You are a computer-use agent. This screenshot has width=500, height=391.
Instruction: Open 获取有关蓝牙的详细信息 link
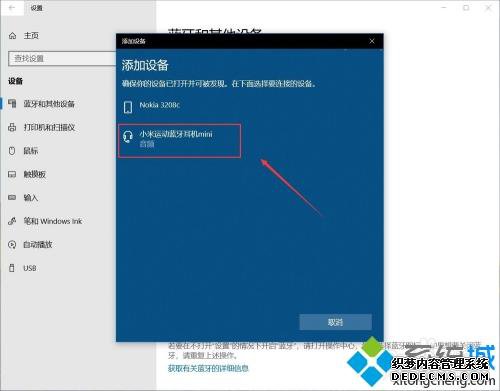click(208, 368)
